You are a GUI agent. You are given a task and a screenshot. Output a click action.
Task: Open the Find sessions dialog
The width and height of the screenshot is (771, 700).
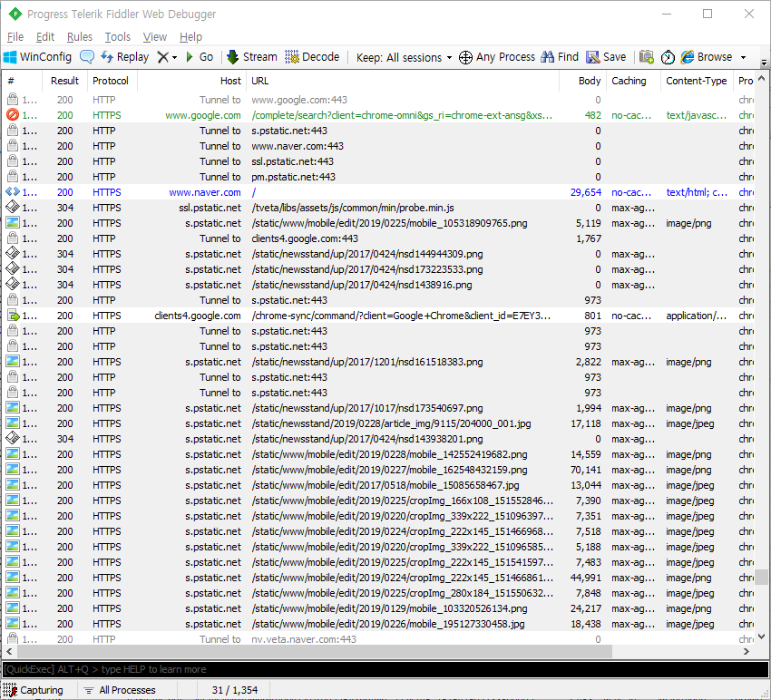tap(560, 57)
